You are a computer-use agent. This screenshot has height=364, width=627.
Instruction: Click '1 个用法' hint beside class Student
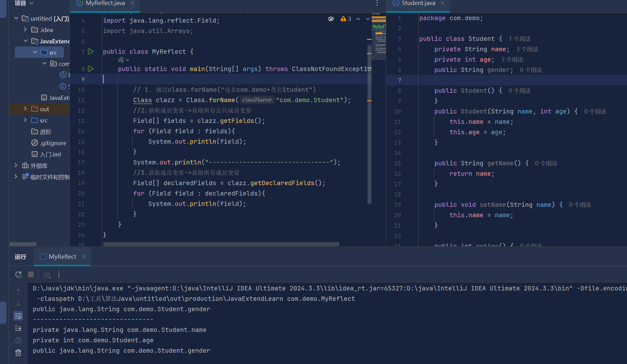pos(520,39)
